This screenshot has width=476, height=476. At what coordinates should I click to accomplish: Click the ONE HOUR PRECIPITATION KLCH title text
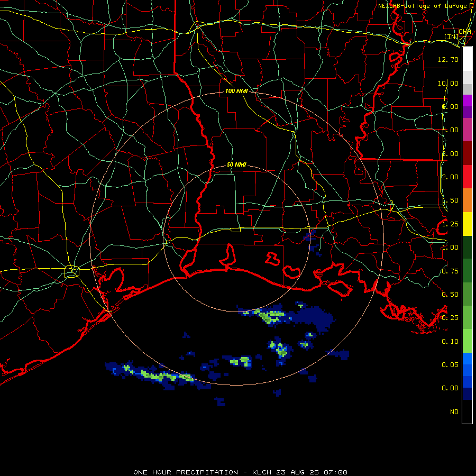click(x=240, y=472)
